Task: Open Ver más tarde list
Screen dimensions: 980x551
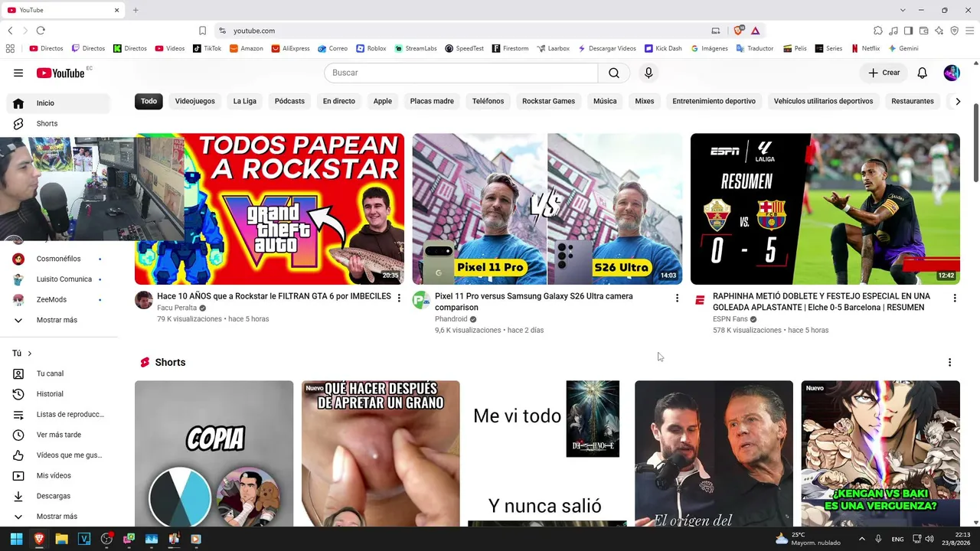Action: (58, 435)
